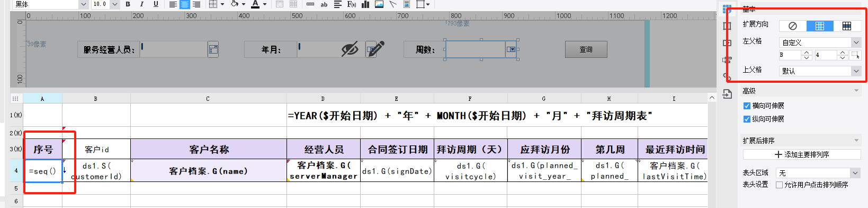The width and height of the screenshot is (868, 208).
Task: Toggle italic formatting in the toolbar
Action: (x=141, y=4)
